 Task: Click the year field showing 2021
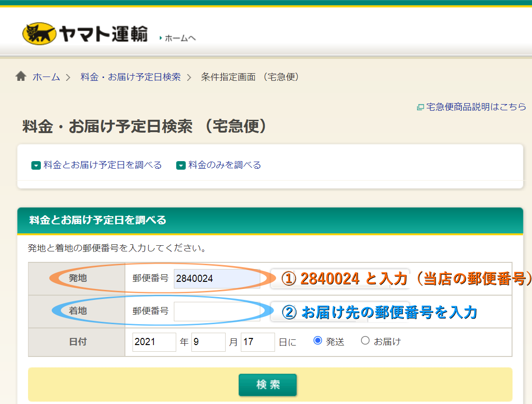pyautogui.click(x=154, y=342)
